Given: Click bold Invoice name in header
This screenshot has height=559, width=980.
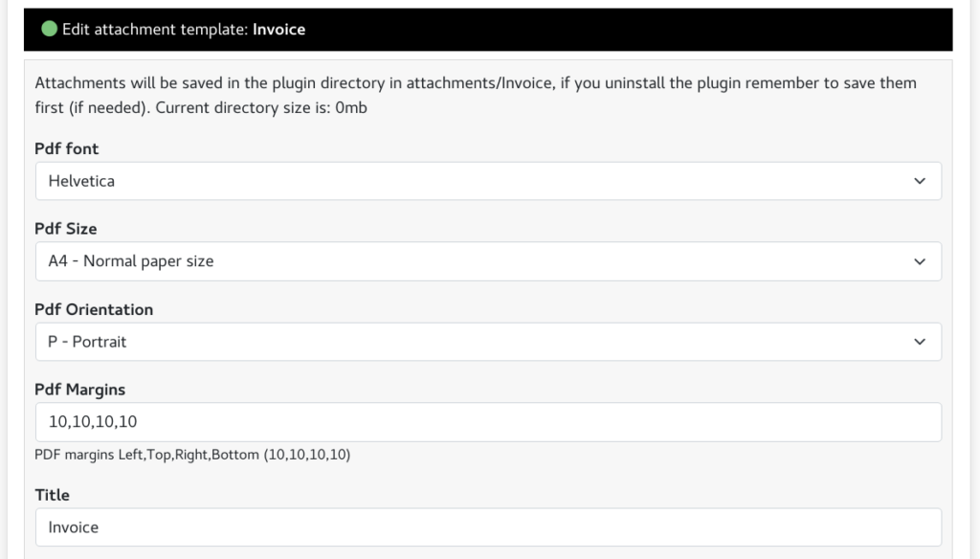Looking at the screenshot, I should tap(278, 30).
